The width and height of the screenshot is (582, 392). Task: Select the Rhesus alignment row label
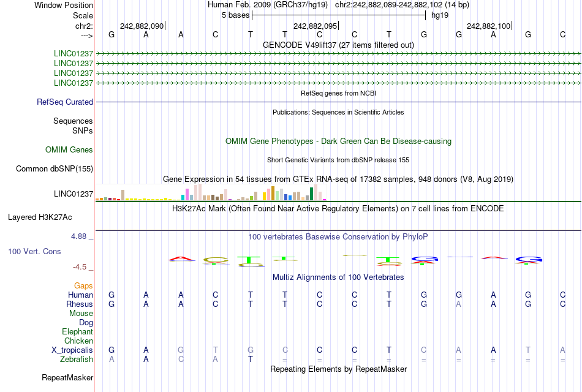click(x=80, y=304)
